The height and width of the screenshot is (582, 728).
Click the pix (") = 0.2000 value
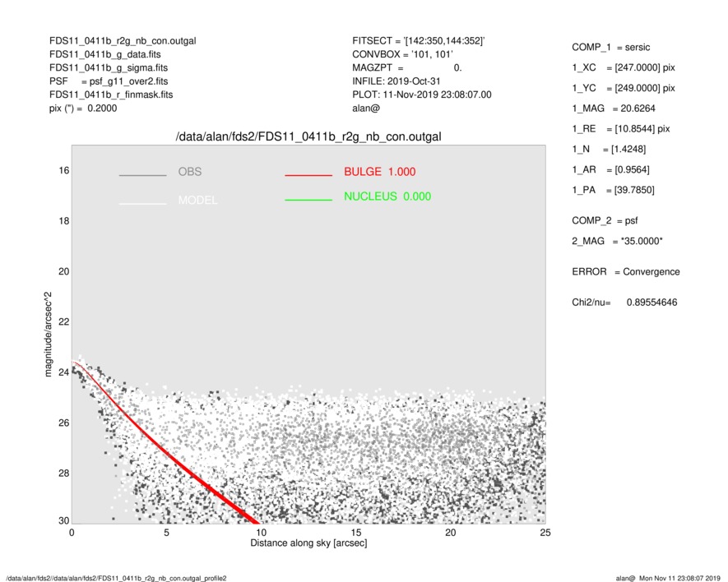pyautogui.click(x=83, y=109)
